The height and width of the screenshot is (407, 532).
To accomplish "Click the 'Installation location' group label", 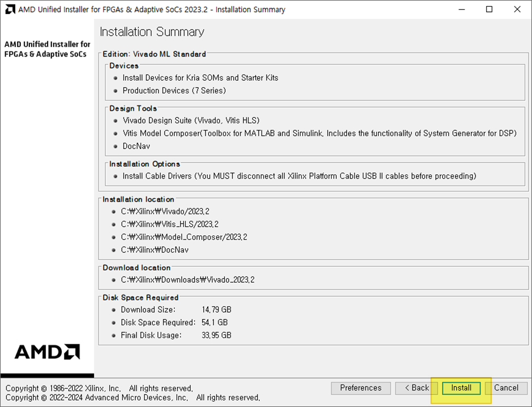I will coord(139,200).
